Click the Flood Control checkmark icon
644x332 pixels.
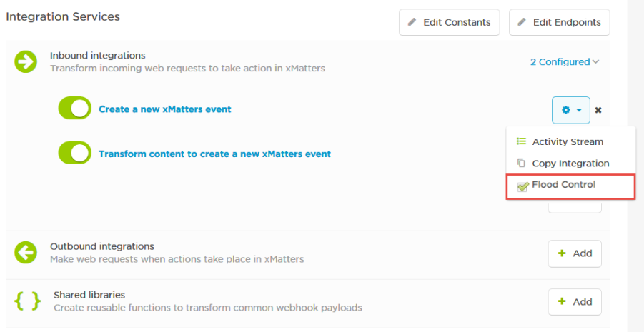(x=522, y=186)
